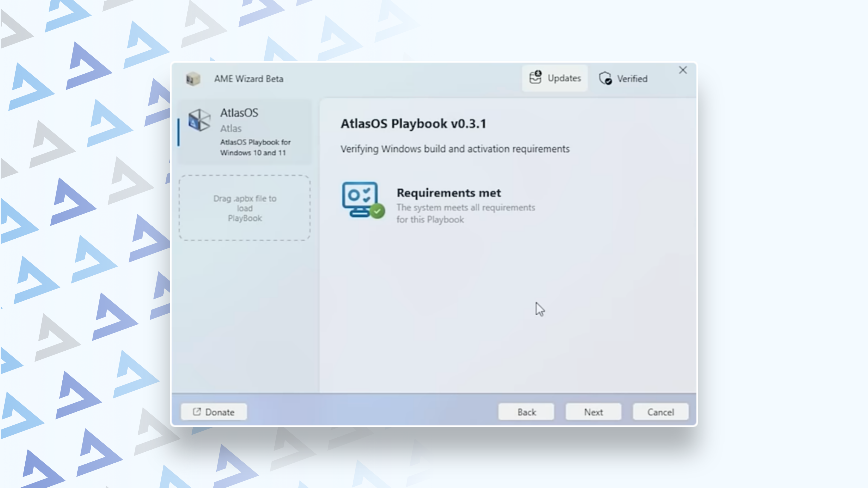Image resolution: width=868 pixels, height=488 pixels.
Task: Click the Donate external link icon
Action: click(197, 412)
